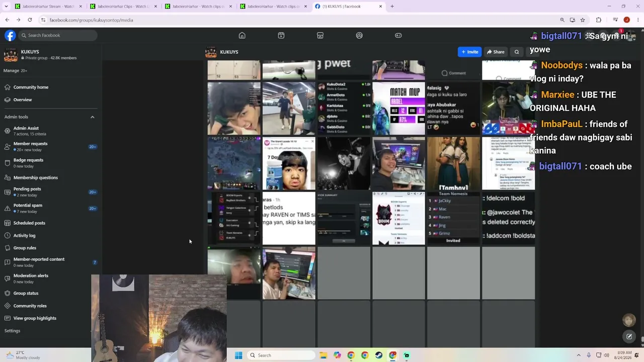Viewport: 644px width, 362px height.
Task: Click the search icon in group header
Action: (517, 52)
